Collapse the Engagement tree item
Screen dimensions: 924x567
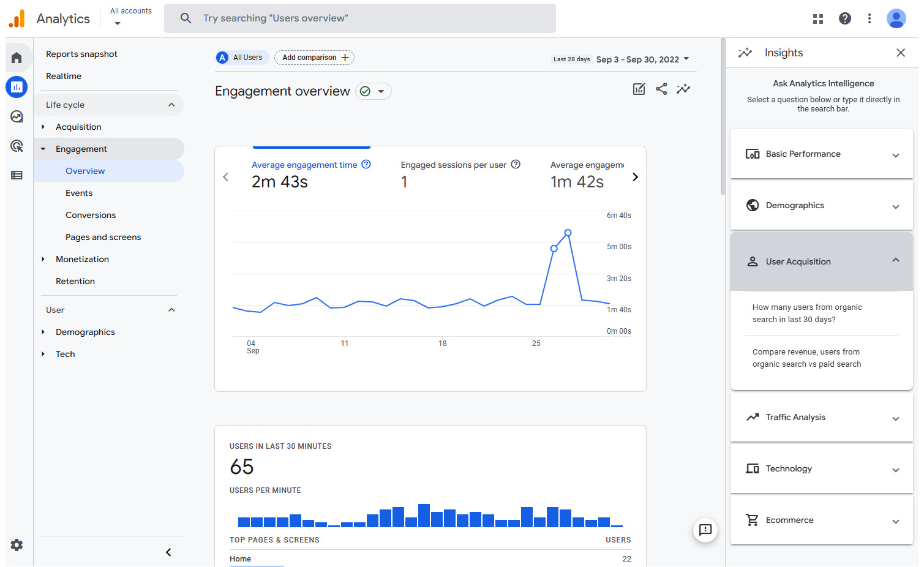pyautogui.click(x=43, y=149)
